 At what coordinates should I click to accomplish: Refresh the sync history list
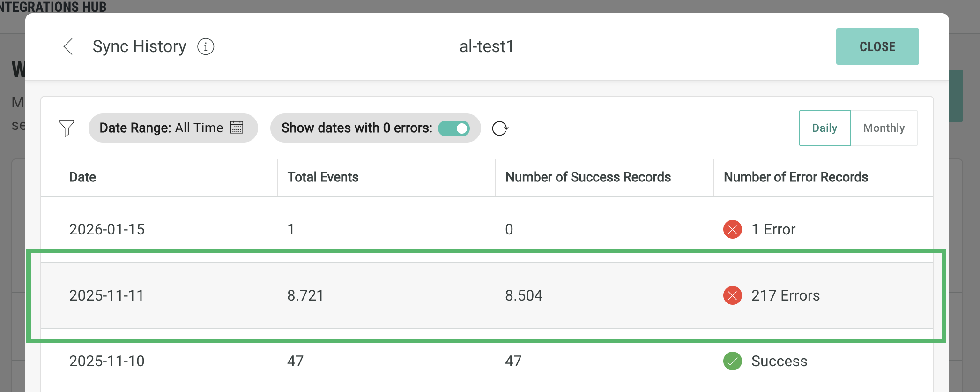point(500,128)
